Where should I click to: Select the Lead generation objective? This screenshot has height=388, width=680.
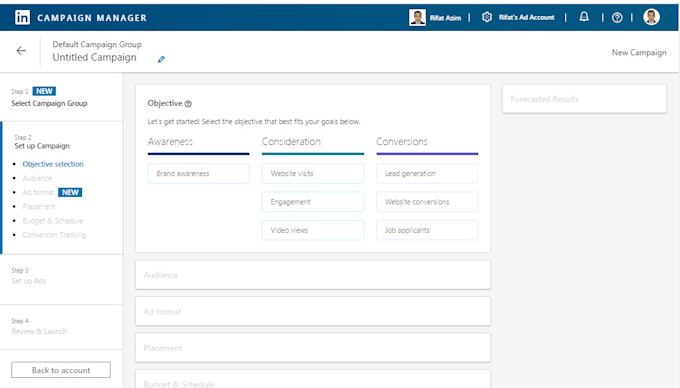(427, 173)
